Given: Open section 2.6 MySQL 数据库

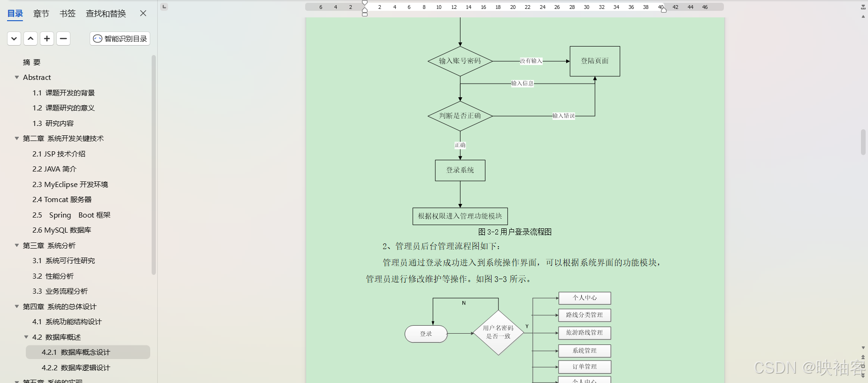Looking at the screenshot, I should point(61,230).
